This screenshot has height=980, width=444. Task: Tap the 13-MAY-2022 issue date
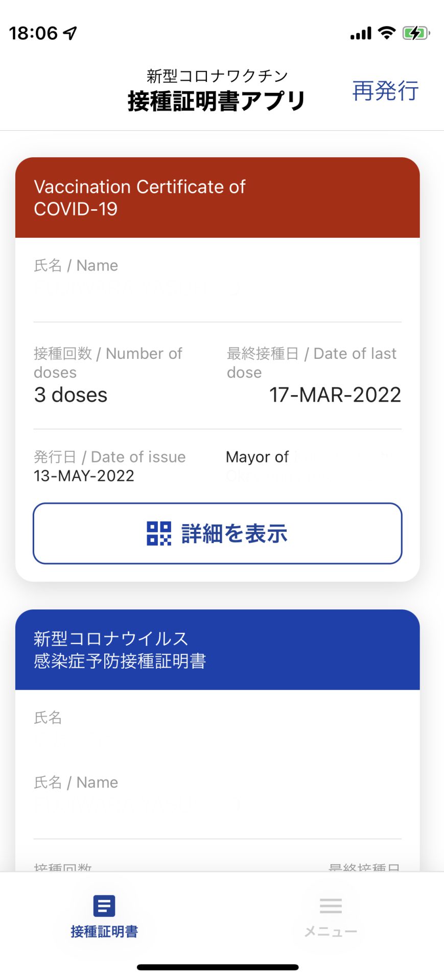84,476
